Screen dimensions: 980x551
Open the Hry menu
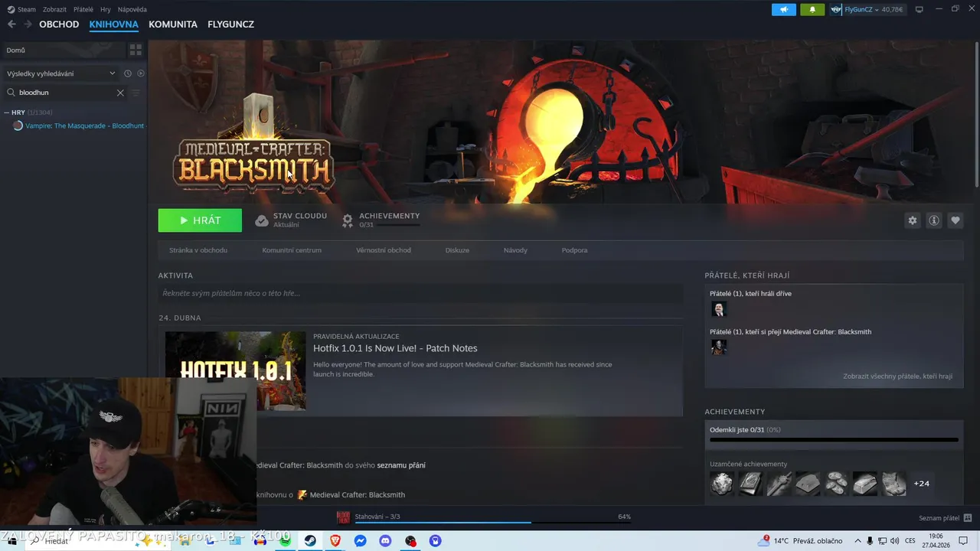tap(106, 9)
